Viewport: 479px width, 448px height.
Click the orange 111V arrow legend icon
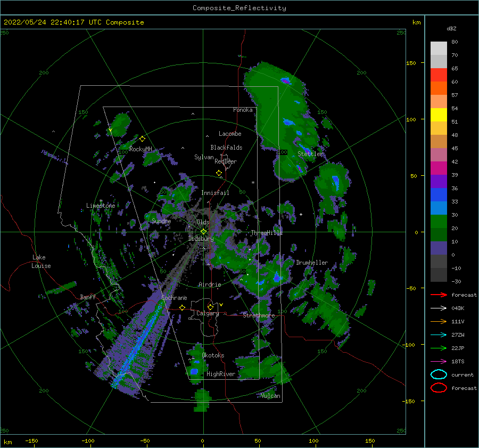(439, 321)
